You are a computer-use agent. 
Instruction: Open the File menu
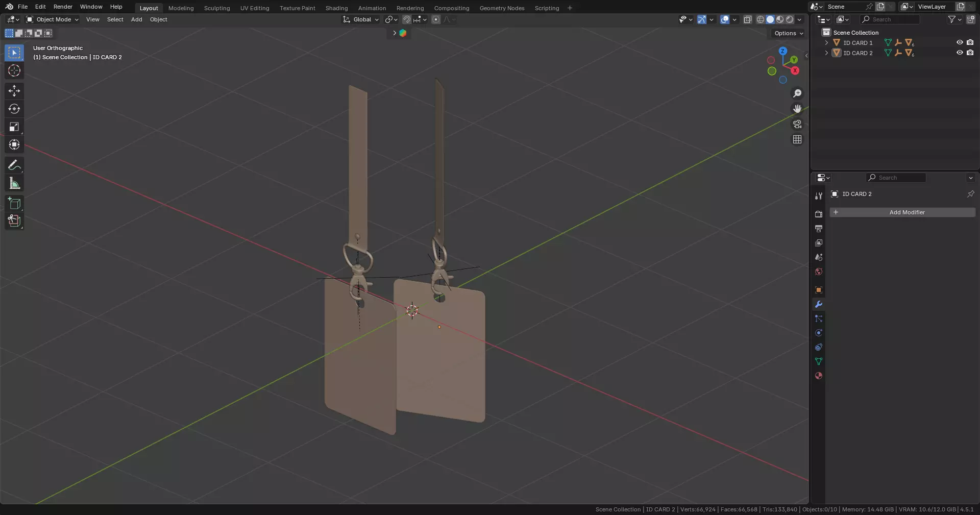[22, 7]
